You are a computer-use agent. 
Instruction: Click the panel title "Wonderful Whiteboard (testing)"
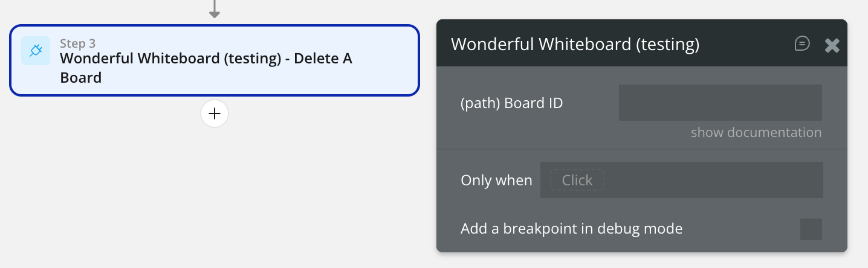(x=575, y=45)
